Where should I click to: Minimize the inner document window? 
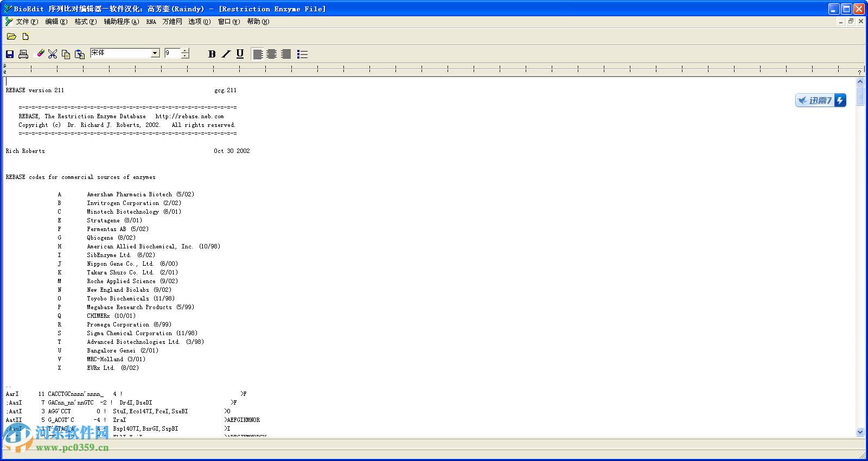(841, 22)
